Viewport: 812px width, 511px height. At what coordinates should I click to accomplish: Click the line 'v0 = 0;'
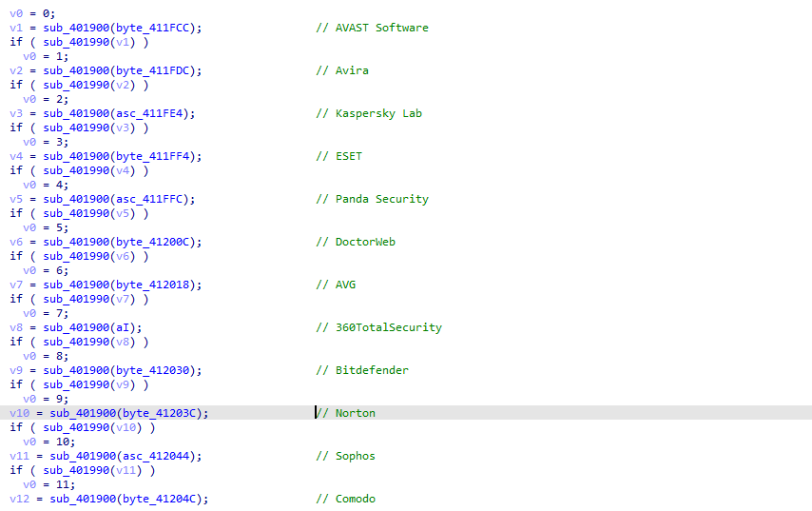pyautogui.click(x=32, y=13)
